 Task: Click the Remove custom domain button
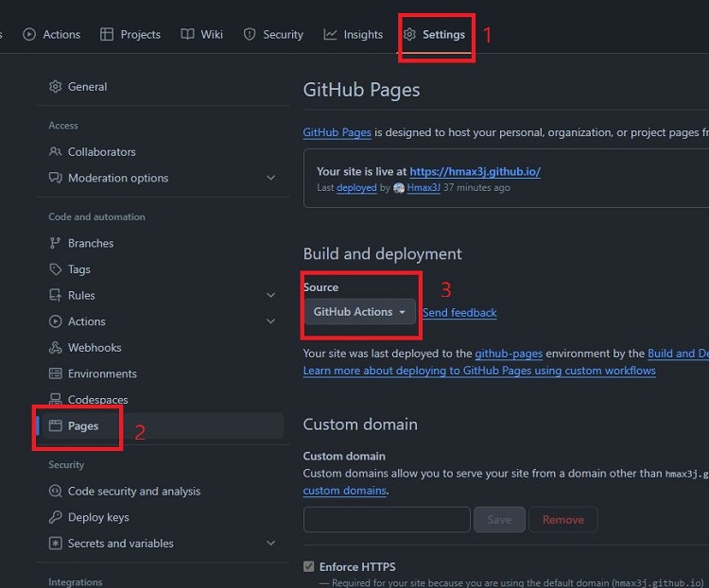563,519
